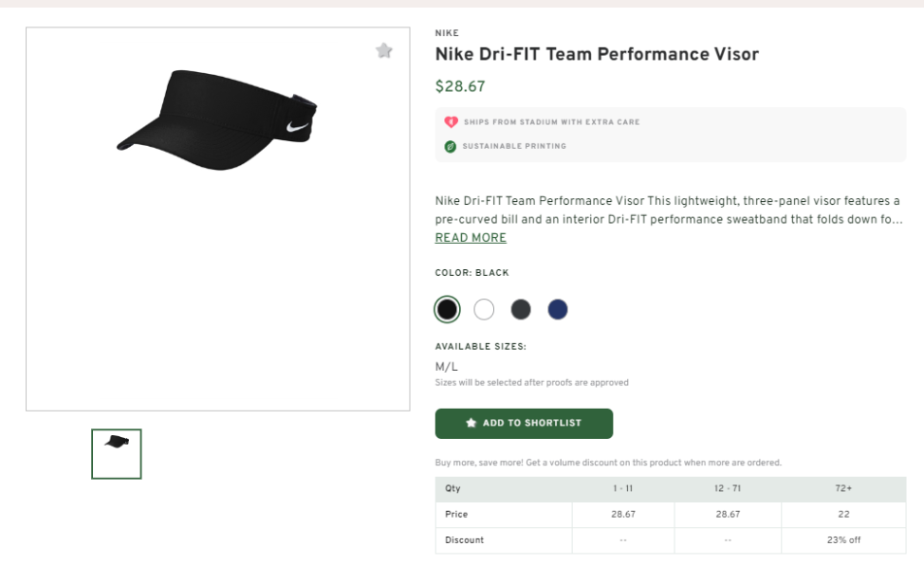Viewport: 924px width, 565px height.
Task: Open the visor thumbnail below the main image
Action: [116, 453]
